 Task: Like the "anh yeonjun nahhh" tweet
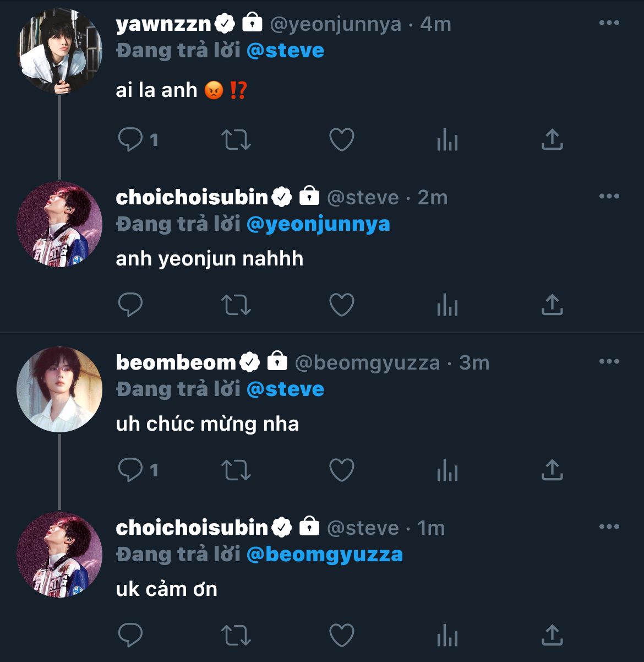point(341,305)
